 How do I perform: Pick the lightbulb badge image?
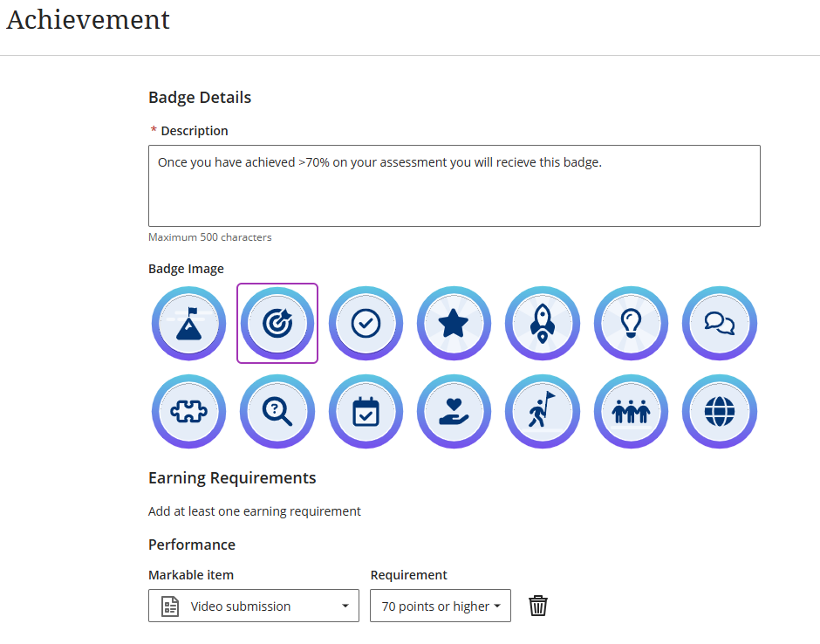click(631, 324)
